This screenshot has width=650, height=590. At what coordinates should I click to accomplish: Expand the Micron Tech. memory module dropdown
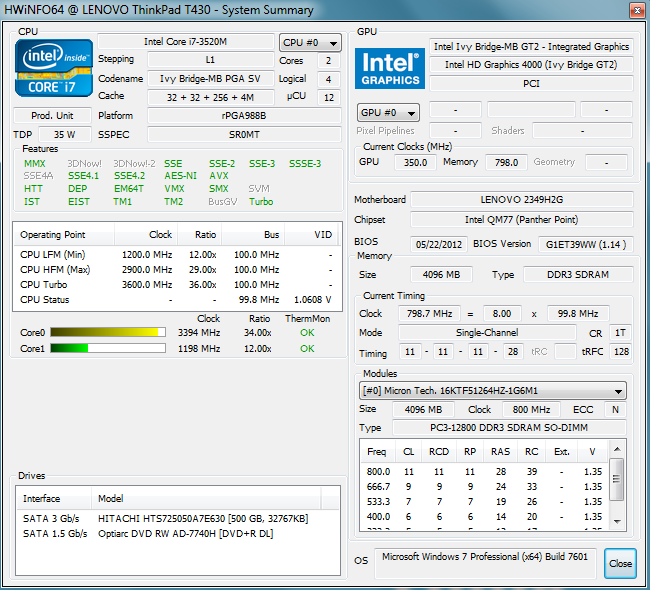click(x=492, y=391)
